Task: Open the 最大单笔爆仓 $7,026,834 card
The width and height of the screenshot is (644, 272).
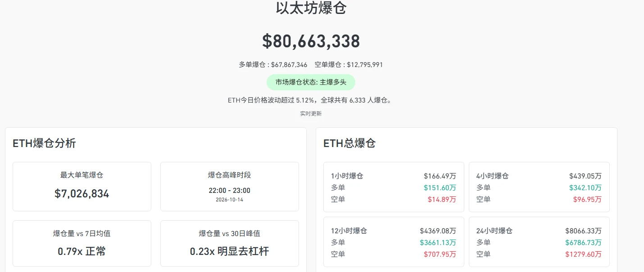Action: (82, 187)
